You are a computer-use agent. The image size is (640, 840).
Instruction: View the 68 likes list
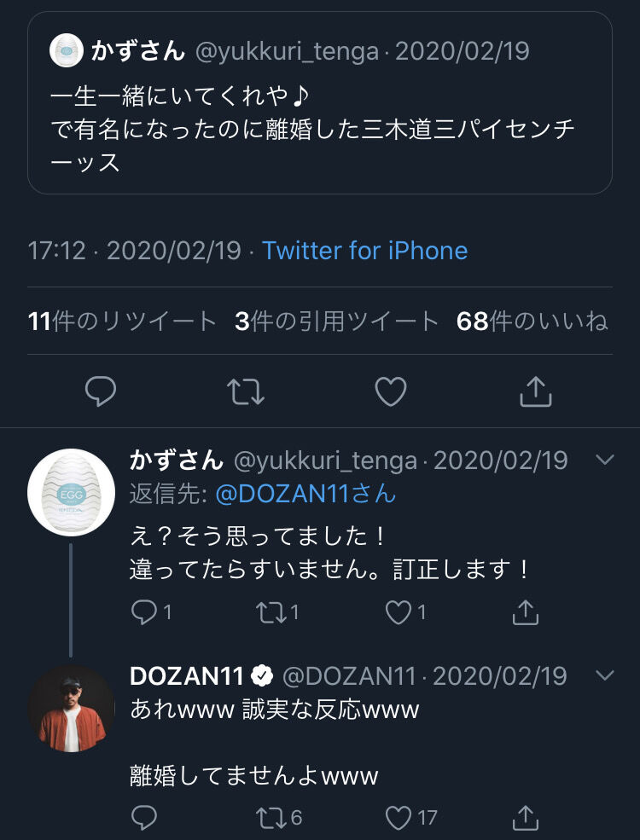(532, 322)
